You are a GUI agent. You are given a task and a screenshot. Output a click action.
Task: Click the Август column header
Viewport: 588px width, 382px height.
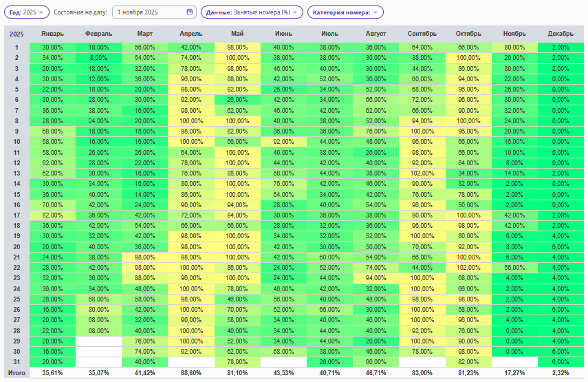(375, 34)
